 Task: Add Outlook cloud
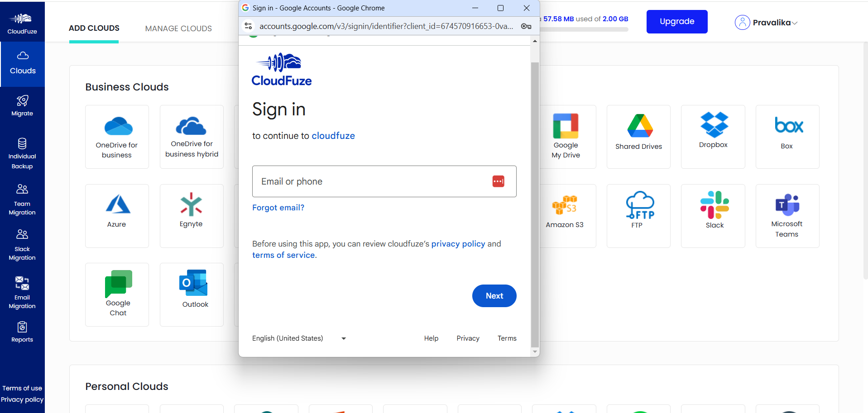coord(192,294)
